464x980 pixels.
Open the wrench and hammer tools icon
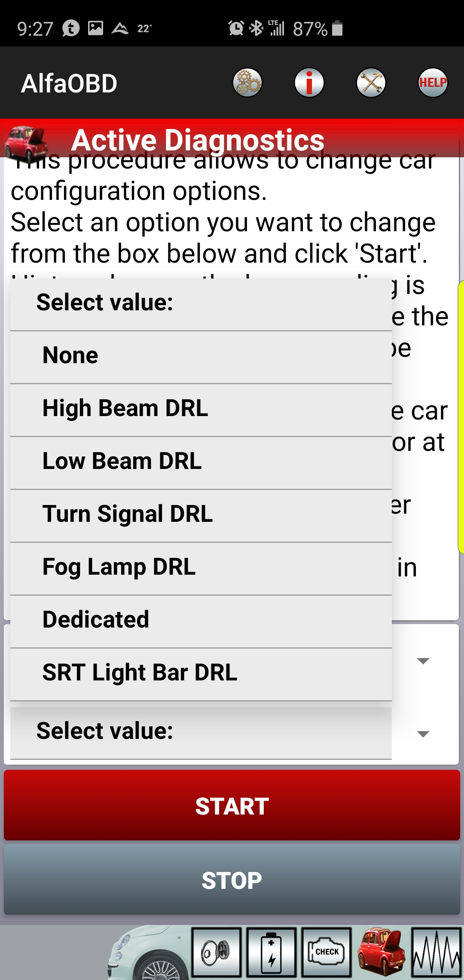coord(371,83)
